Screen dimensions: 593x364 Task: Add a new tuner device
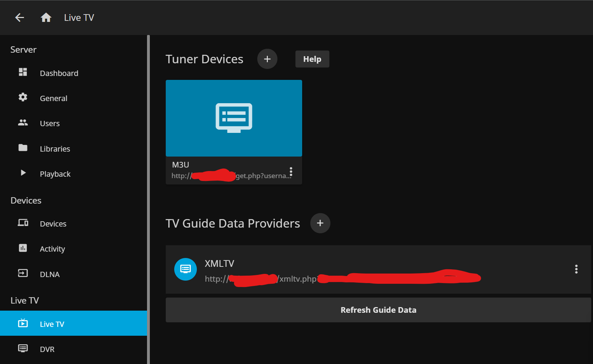tap(267, 59)
